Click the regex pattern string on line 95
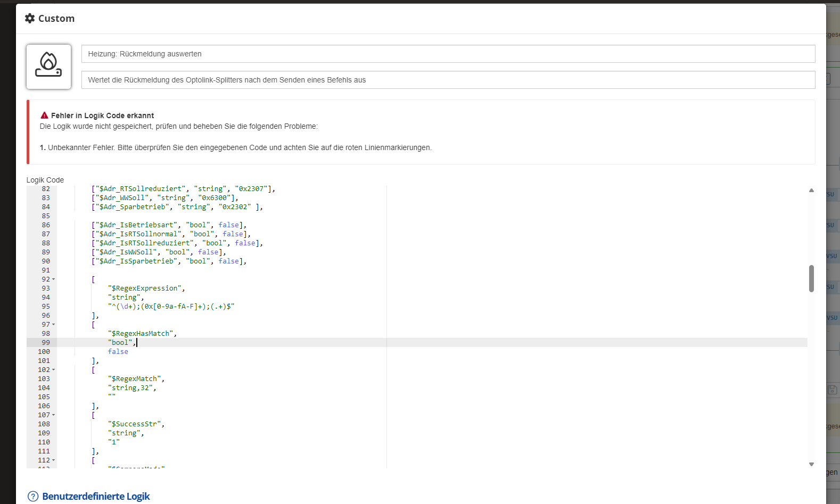 click(171, 307)
